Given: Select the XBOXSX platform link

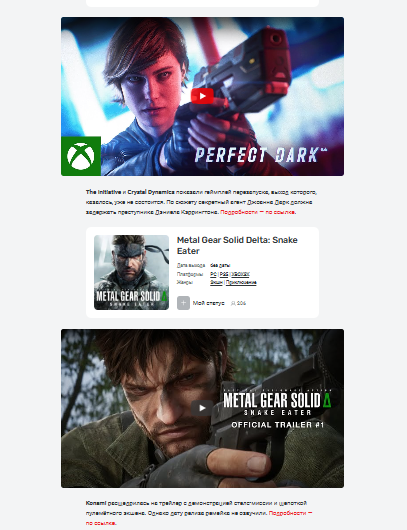Looking at the screenshot, I should pos(240,274).
